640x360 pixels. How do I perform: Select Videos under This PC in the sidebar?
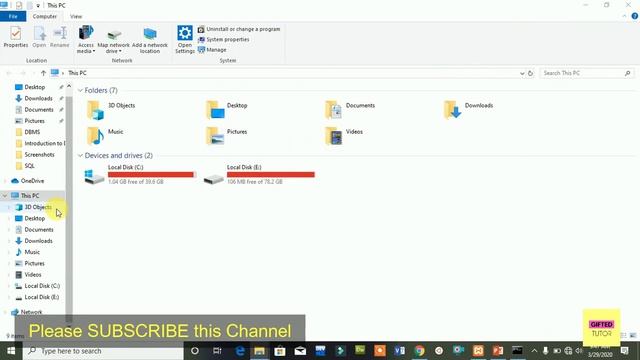[x=33, y=275]
